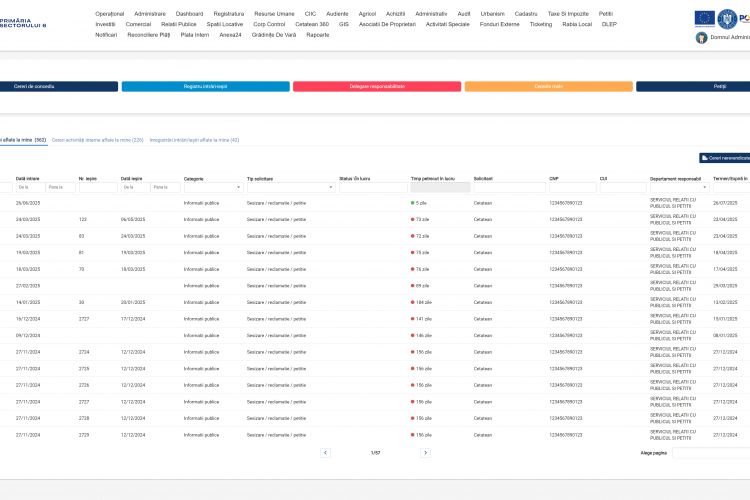Viewport: 750px width, 500px height.
Task: Click the CNP filter field
Action: click(573, 188)
